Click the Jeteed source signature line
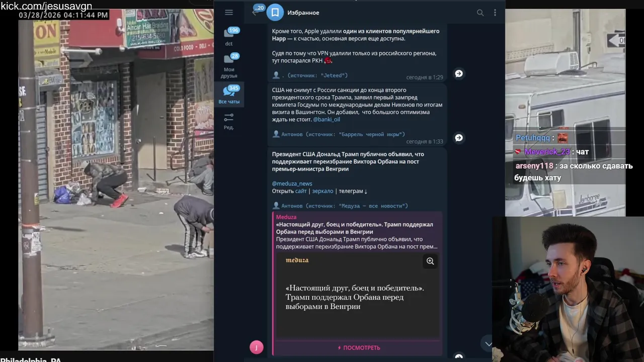This screenshot has height=362, width=644. 310,75
